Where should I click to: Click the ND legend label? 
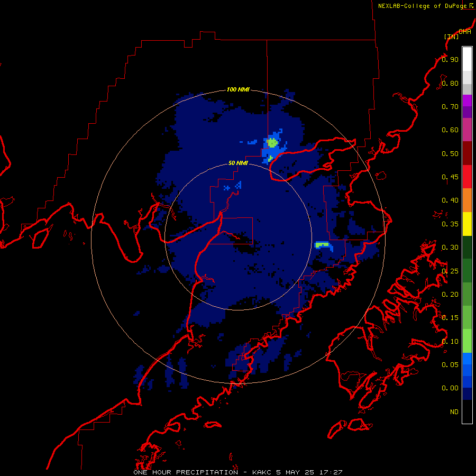tap(454, 412)
